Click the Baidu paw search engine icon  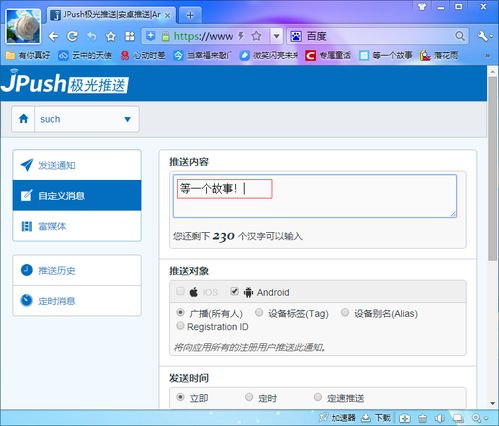(296, 36)
